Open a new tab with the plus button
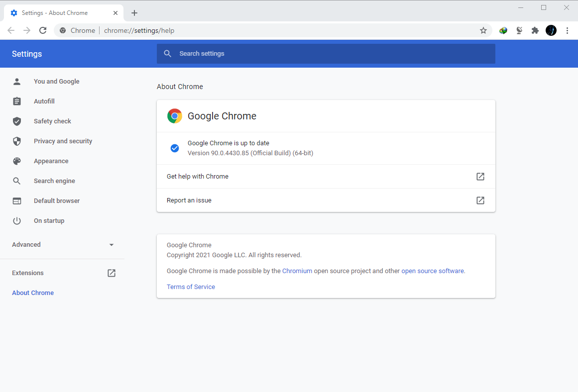This screenshot has width=578, height=392. coord(134,13)
